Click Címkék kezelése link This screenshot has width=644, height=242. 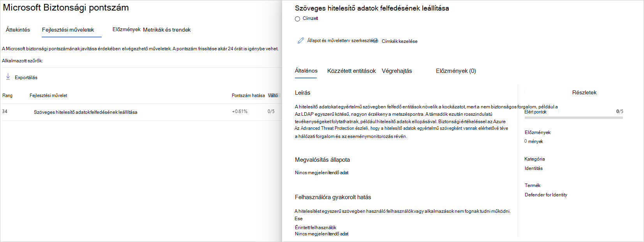pos(399,41)
